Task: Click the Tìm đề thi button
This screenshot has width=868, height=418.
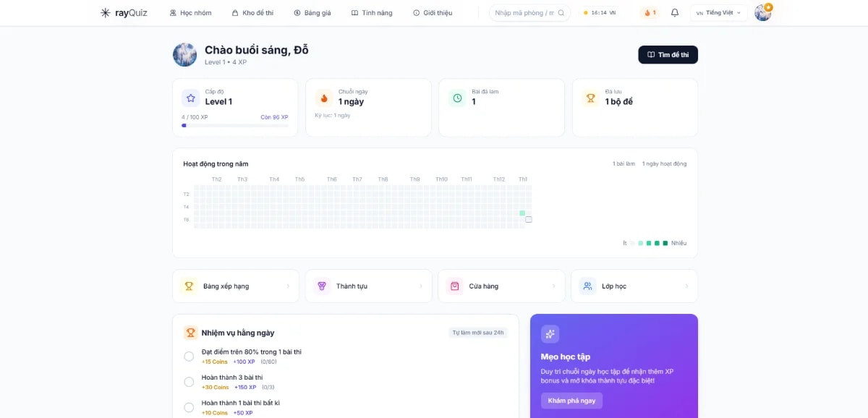Action: point(668,54)
